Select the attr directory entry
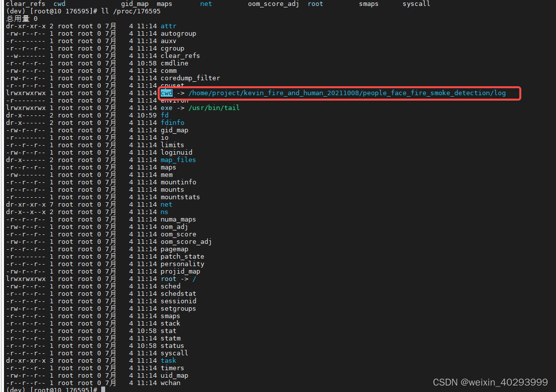The height and width of the screenshot is (392, 556). coord(169,26)
